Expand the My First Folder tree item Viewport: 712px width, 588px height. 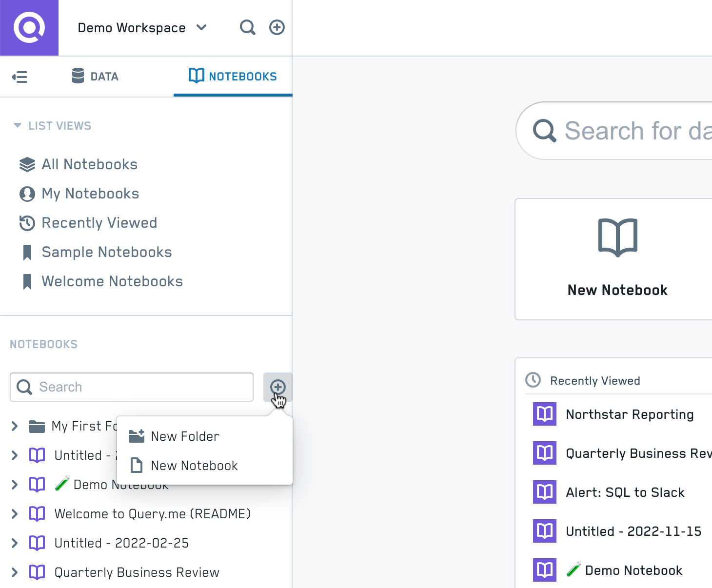click(15, 426)
